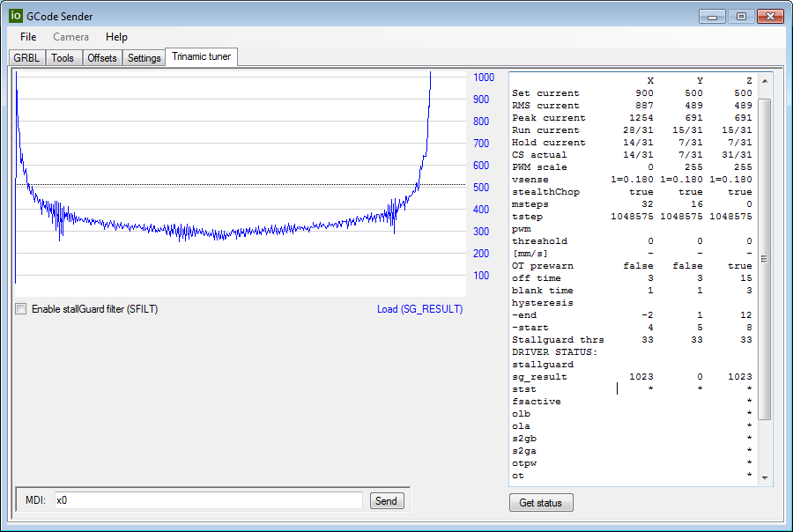793x532 pixels.
Task: Click the 100 label on the chart axis
Action: 481,276
